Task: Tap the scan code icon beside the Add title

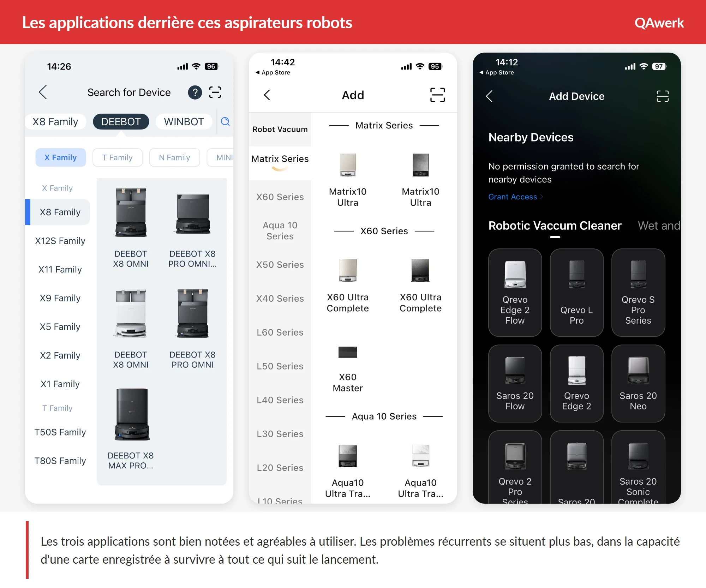Action: (437, 95)
